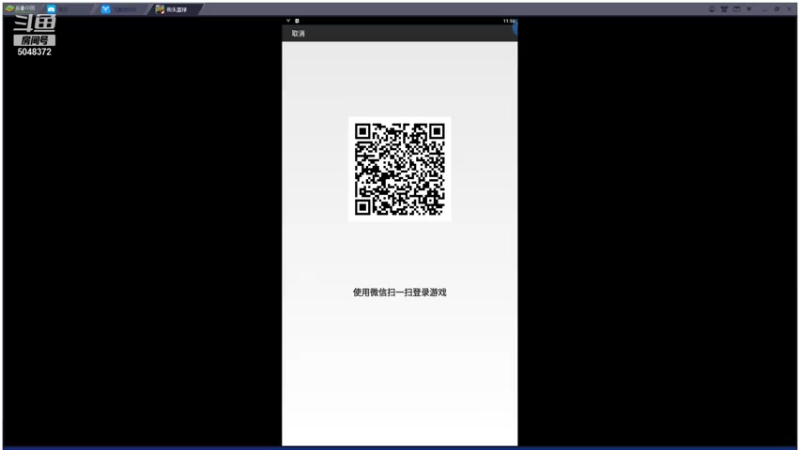Close the emulator window

[x=789, y=9]
